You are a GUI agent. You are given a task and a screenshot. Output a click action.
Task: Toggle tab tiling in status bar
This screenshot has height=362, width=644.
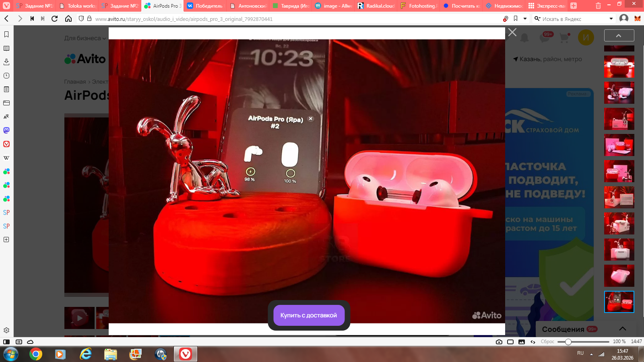(19, 342)
